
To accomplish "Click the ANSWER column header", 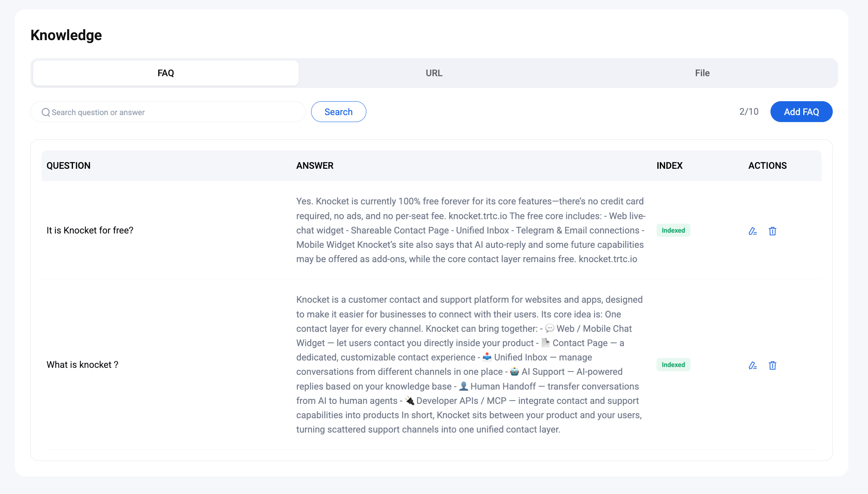I will click(315, 165).
